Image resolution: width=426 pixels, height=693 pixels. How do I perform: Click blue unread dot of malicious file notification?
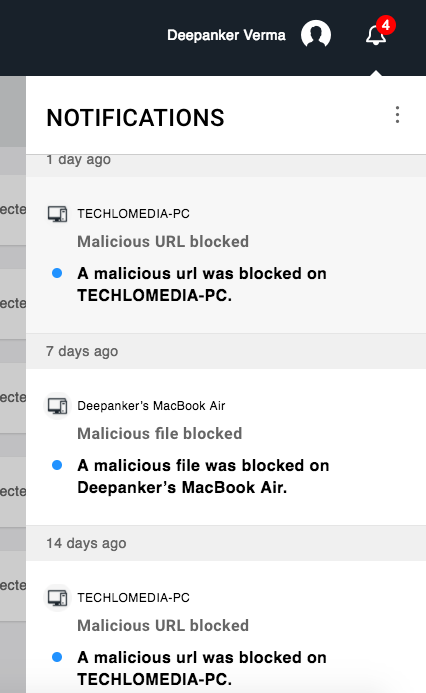[x=57, y=465]
